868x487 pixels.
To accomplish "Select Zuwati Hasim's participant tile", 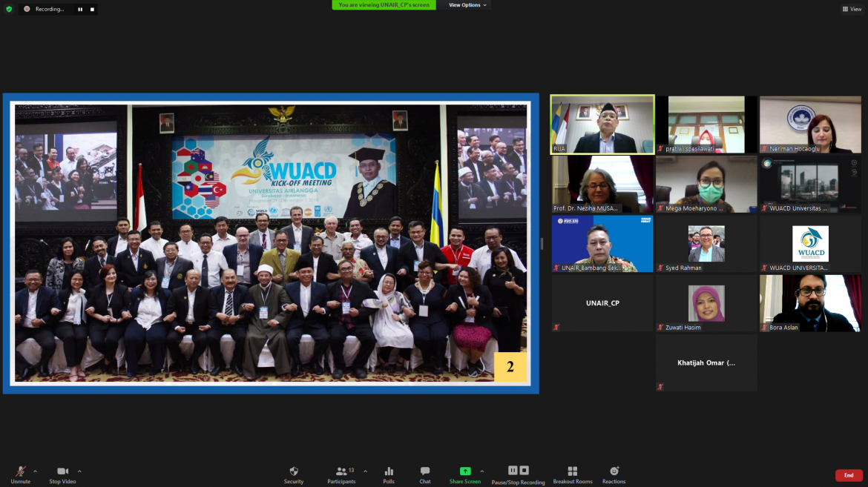I will tap(706, 303).
